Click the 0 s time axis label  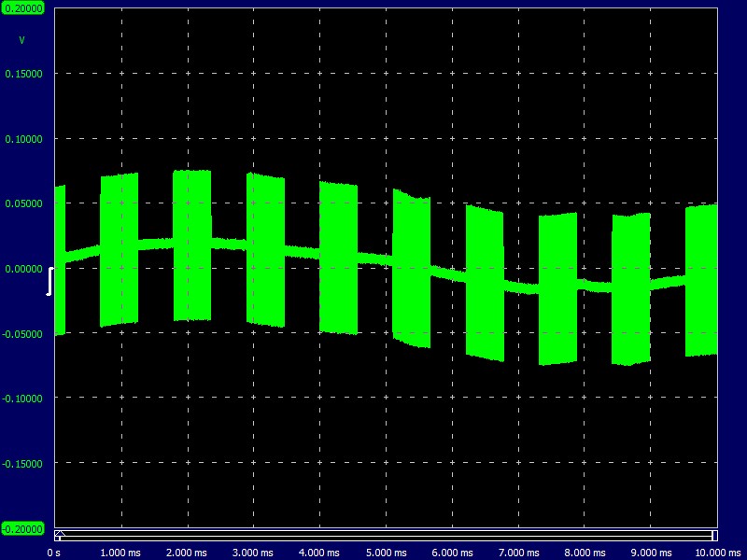pos(54,553)
